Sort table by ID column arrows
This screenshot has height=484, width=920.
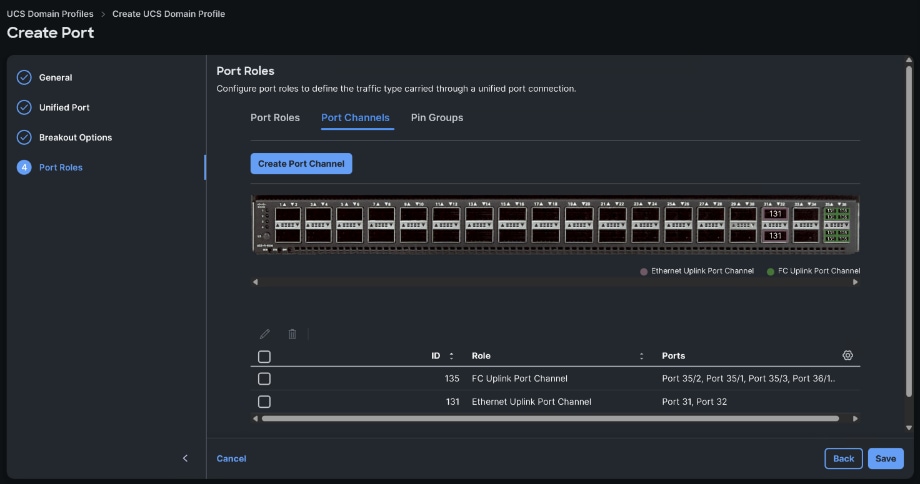451,356
